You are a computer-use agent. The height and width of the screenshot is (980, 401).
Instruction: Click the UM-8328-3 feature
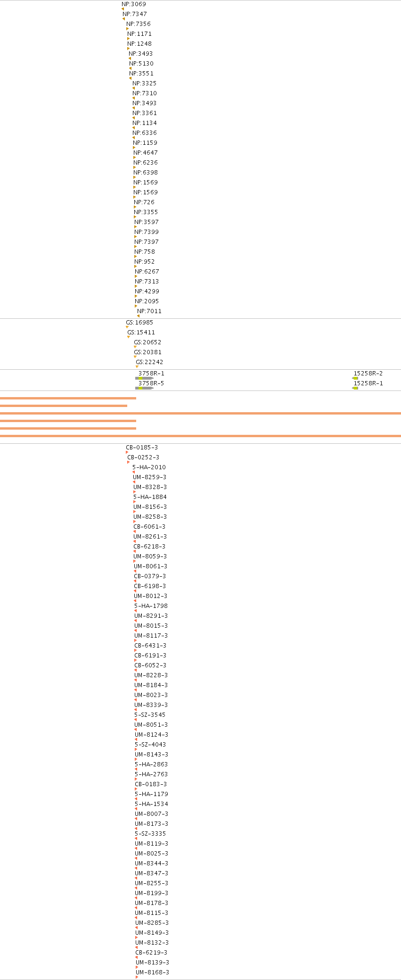tap(150, 487)
